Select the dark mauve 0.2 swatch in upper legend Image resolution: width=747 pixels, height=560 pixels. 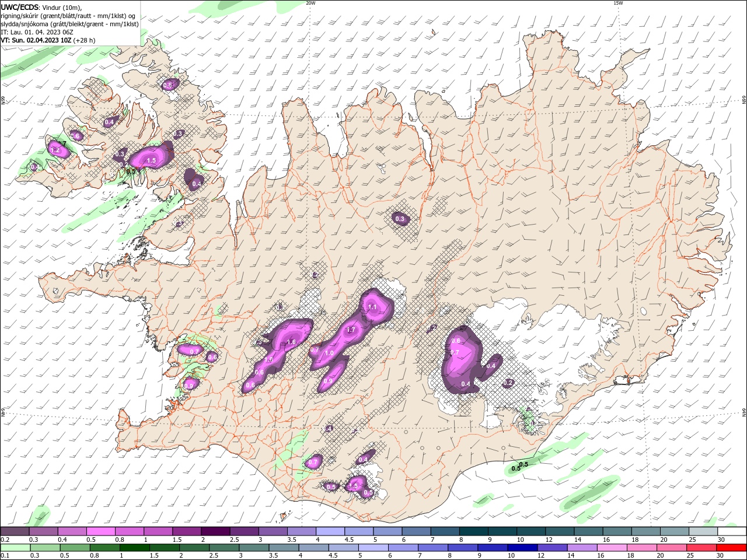(x=15, y=531)
